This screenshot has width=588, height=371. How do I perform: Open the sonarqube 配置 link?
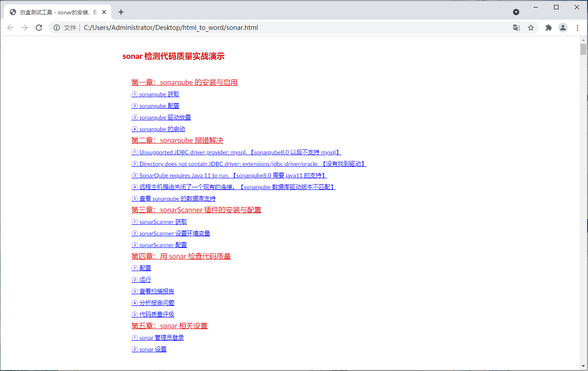(x=155, y=106)
